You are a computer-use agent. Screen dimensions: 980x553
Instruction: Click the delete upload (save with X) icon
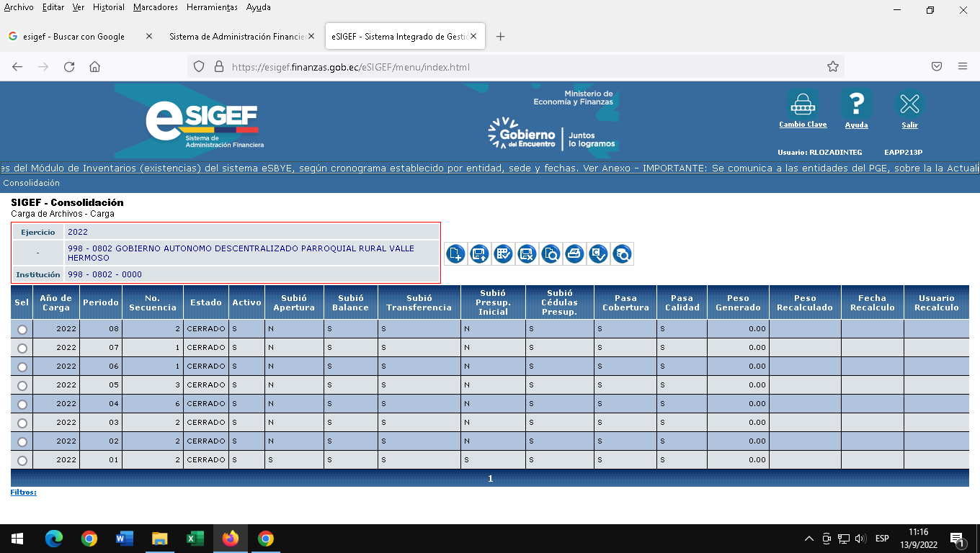click(527, 253)
